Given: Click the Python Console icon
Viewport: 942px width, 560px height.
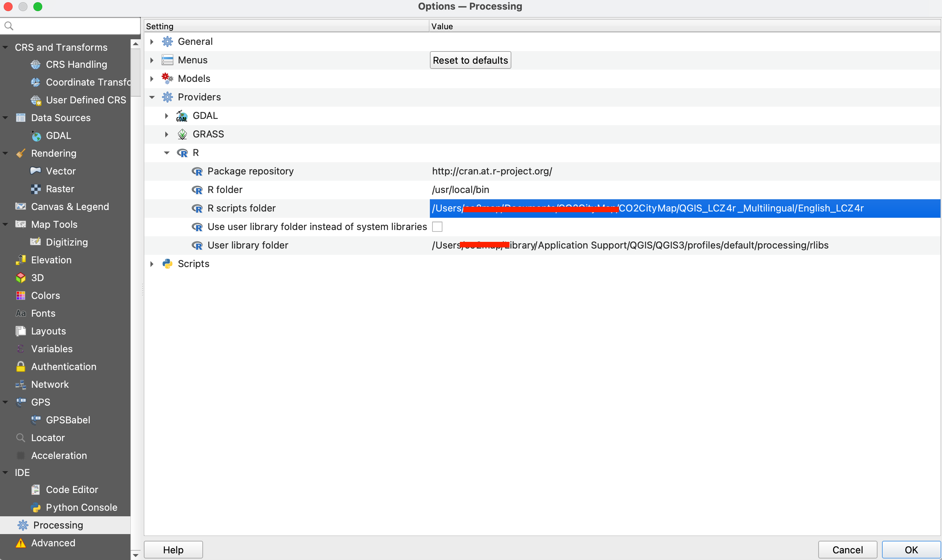Looking at the screenshot, I should point(36,507).
